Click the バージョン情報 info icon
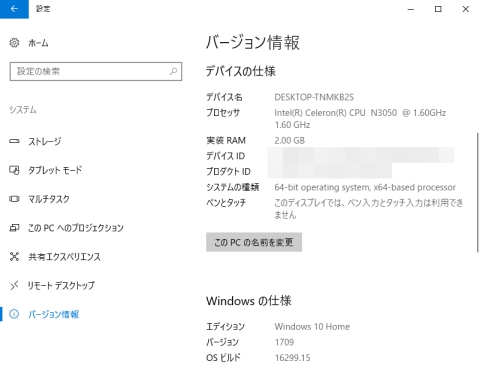 pyautogui.click(x=14, y=314)
